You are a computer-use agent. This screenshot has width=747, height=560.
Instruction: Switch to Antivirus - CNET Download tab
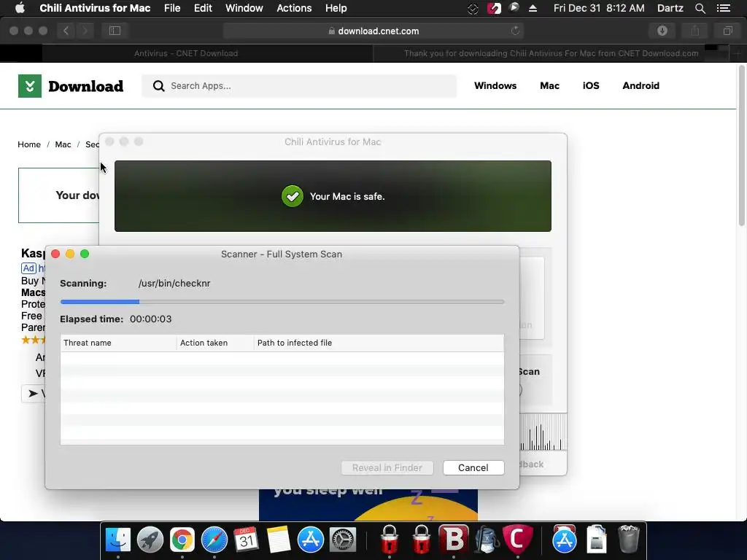click(x=186, y=53)
